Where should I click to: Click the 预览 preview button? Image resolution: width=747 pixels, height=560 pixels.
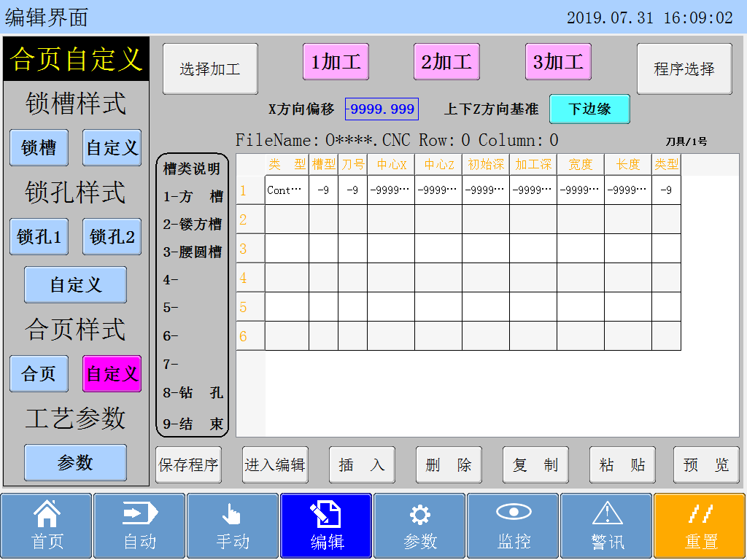(x=706, y=464)
